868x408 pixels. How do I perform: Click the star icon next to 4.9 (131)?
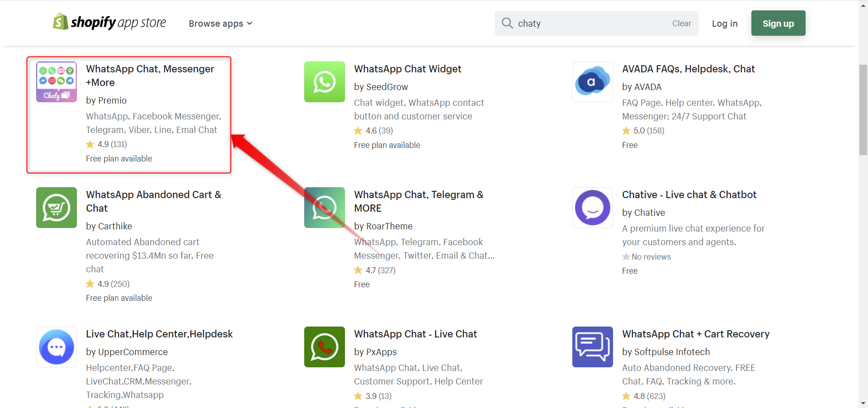point(90,144)
